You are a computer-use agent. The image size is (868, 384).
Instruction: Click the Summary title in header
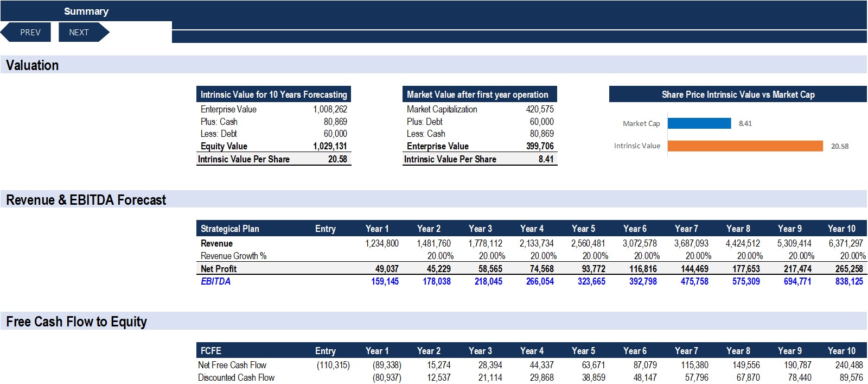pos(86,11)
